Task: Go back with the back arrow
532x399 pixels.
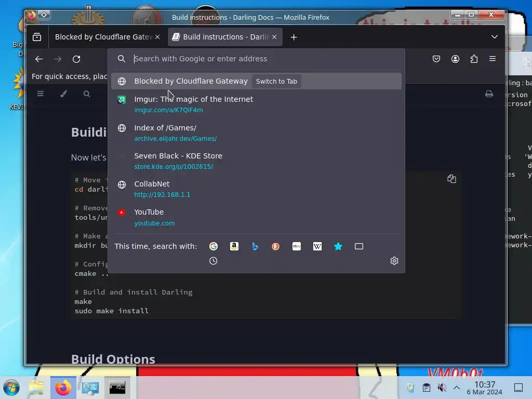Action: point(39,59)
